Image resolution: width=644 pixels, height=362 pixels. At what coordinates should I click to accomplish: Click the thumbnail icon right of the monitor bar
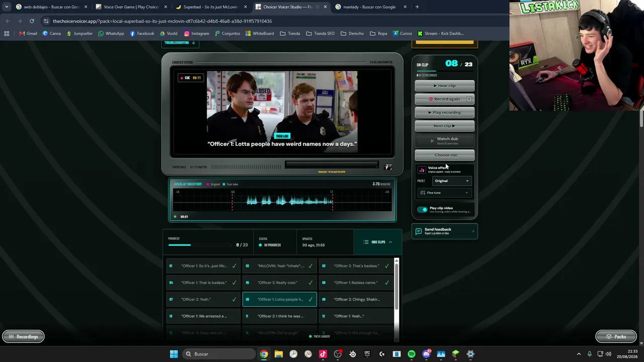click(x=388, y=167)
